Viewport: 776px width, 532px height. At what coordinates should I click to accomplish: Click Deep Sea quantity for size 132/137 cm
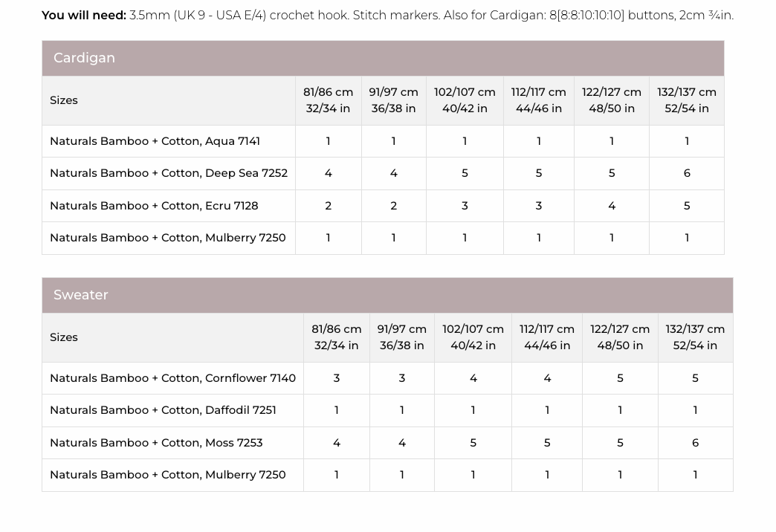[686, 173]
